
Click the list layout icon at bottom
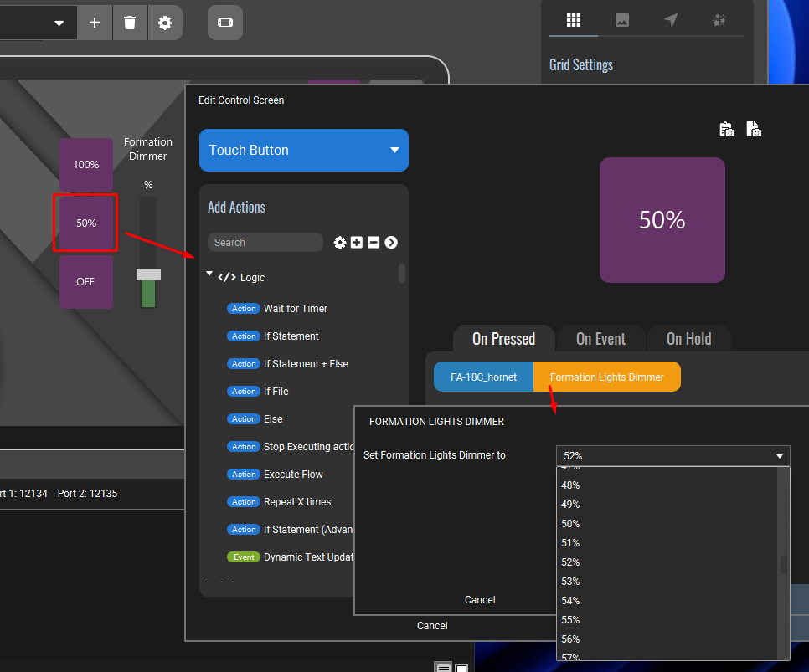pos(443,667)
